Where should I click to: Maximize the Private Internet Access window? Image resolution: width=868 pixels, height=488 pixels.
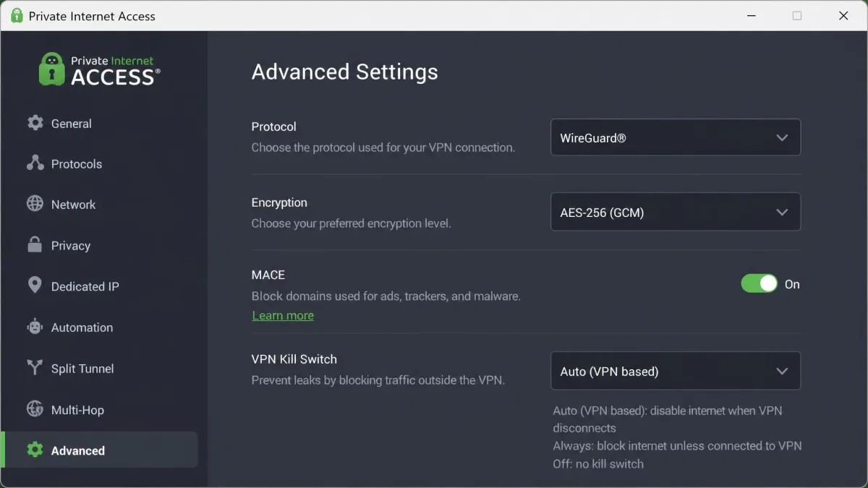796,16
